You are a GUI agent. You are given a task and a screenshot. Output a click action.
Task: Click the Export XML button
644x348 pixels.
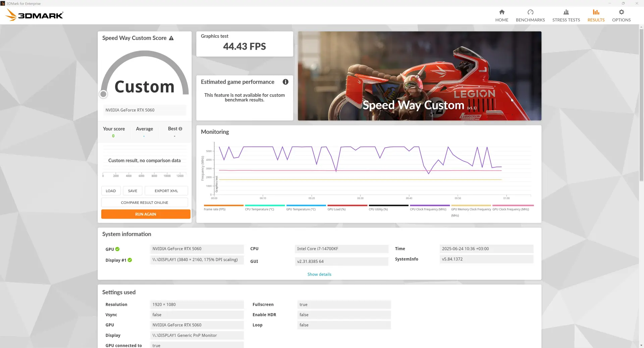pyautogui.click(x=166, y=191)
